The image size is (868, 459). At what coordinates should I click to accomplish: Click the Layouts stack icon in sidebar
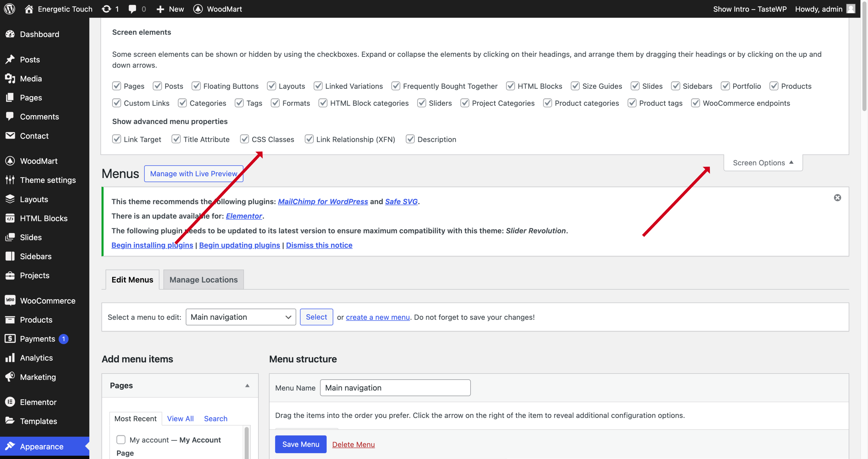10,199
